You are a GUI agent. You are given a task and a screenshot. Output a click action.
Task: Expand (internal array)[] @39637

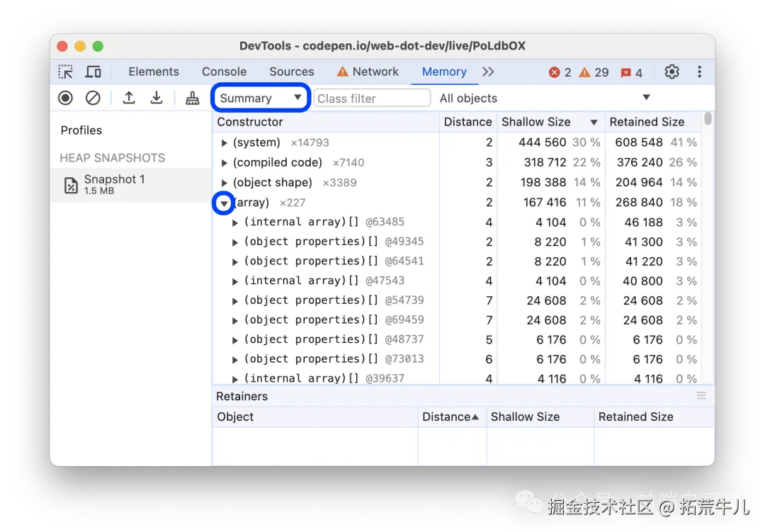pyautogui.click(x=234, y=379)
